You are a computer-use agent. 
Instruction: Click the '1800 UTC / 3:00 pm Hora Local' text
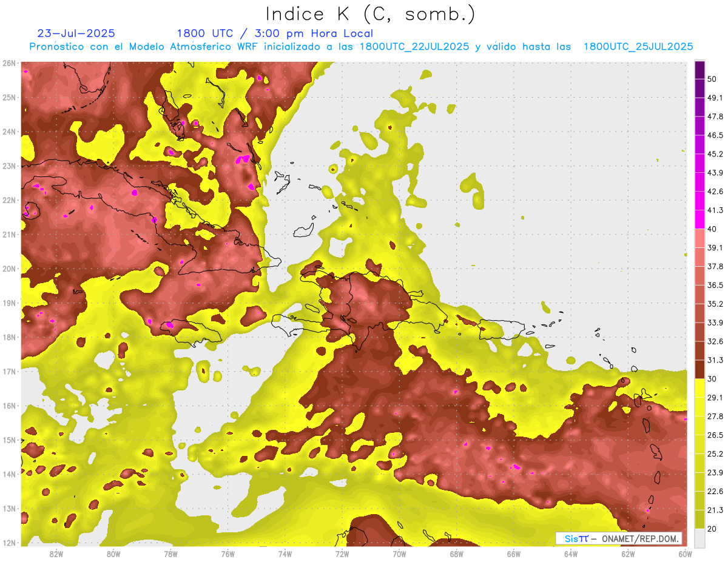point(275,33)
